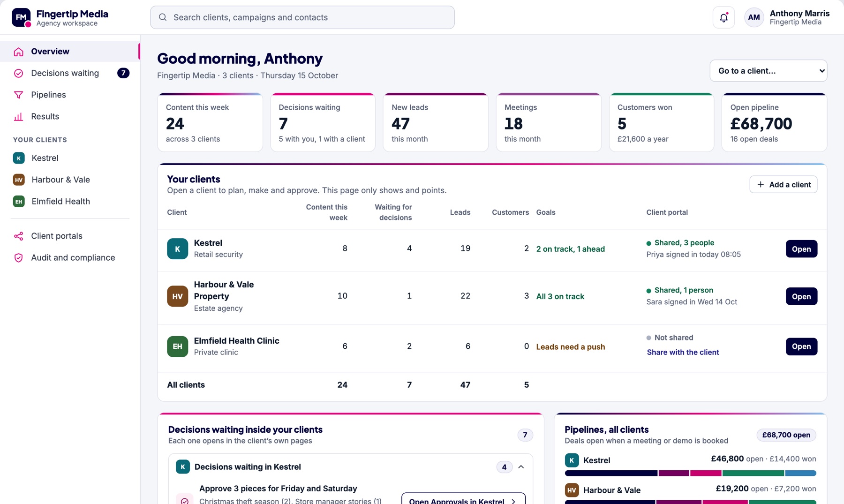Click the Overview home icon
The image size is (844, 504).
pyautogui.click(x=19, y=52)
